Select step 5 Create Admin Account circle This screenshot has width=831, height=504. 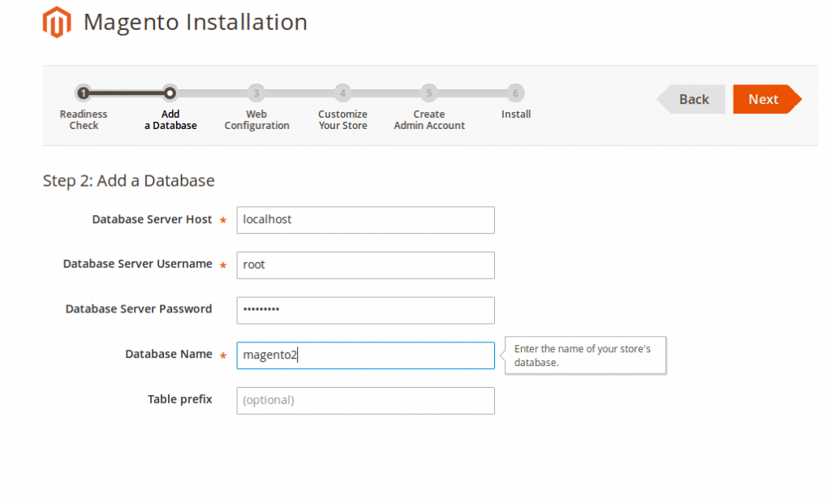pyautogui.click(x=428, y=93)
